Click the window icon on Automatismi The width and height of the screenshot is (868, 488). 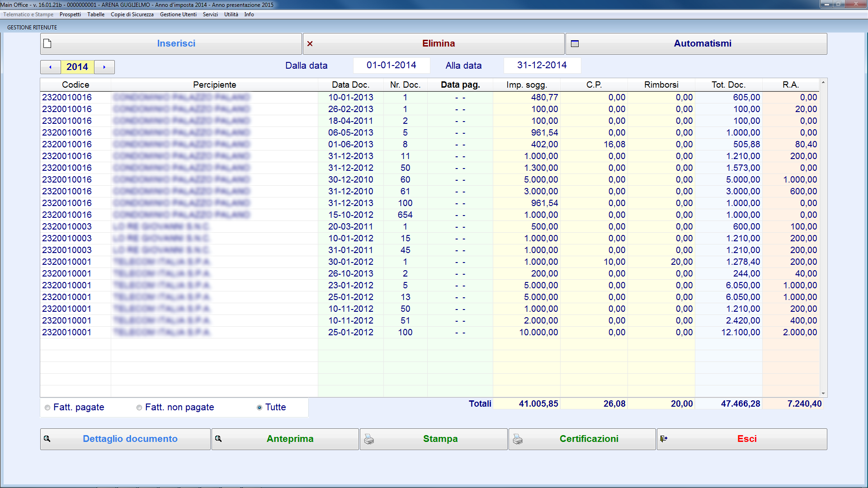(575, 44)
